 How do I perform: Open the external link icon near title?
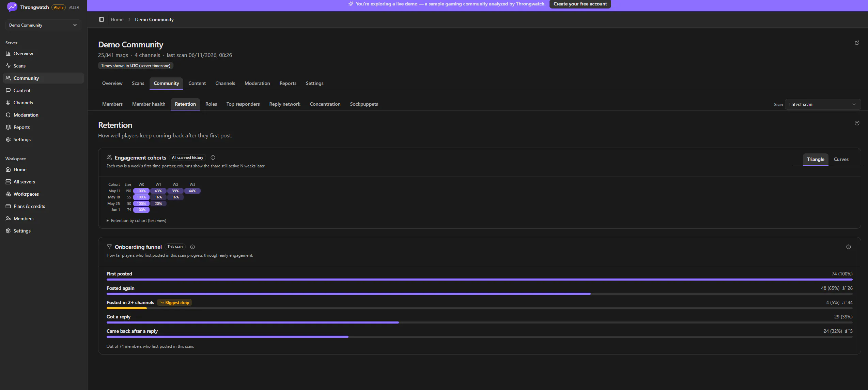pyautogui.click(x=857, y=43)
